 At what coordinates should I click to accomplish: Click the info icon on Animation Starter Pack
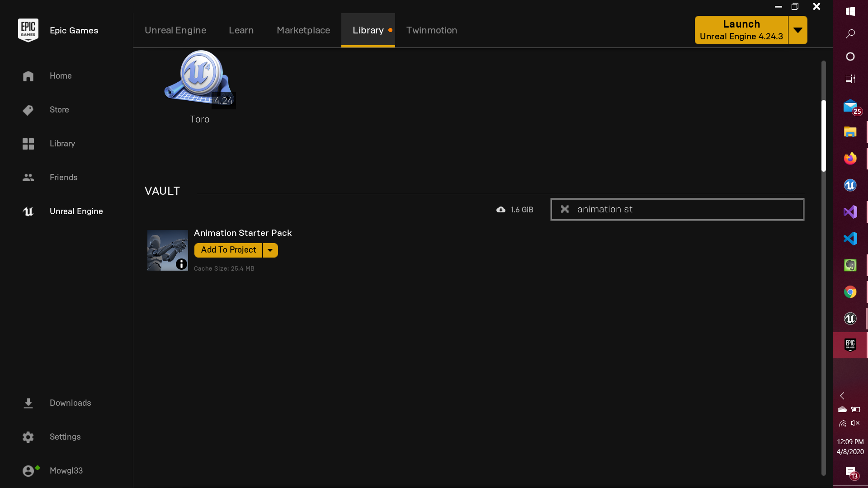181,264
